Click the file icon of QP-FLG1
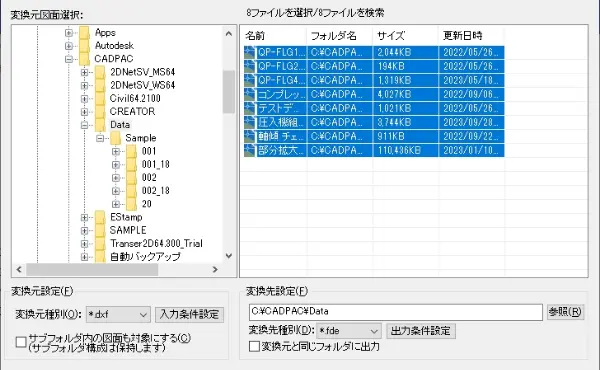Image resolution: width=600 pixels, height=370 pixels. 250,52
